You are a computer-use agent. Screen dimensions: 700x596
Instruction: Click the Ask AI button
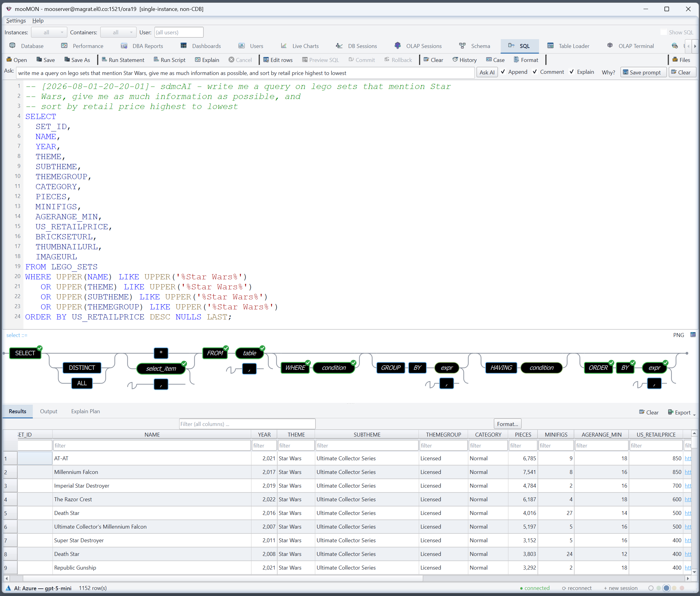click(x=487, y=72)
